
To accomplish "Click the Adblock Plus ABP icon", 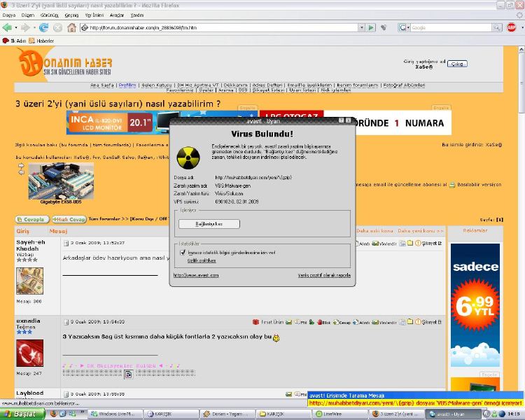I will tap(511, 27).
